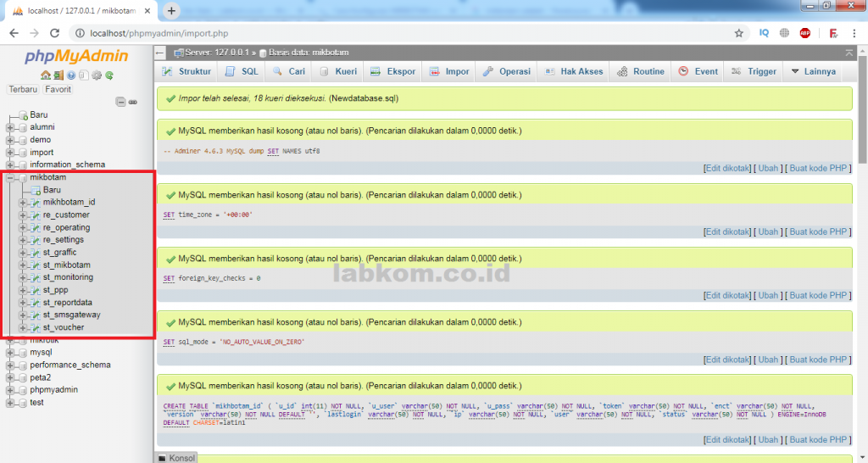Collapse the mikbotam database node
The image size is (868, 463).
pyautogui.click(x=10, y=178)
